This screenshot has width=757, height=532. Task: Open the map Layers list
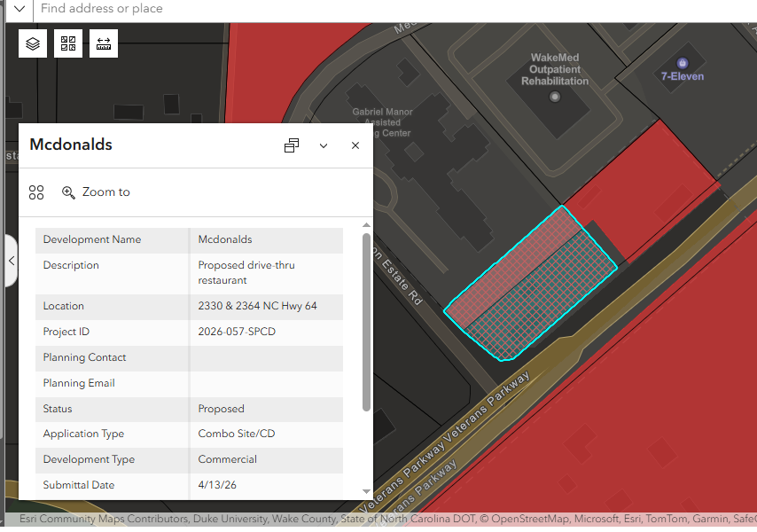[33, 43]
